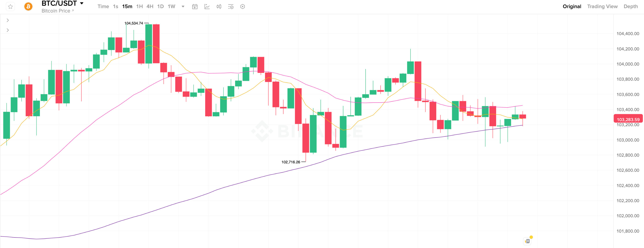The image size is (644, 248).
Task: Open the BTC/USDT pair selector dropdown
Action: [82, 4]
